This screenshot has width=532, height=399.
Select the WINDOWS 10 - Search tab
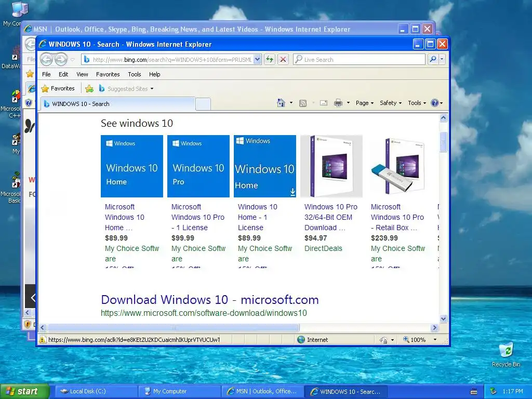[118, 104]
